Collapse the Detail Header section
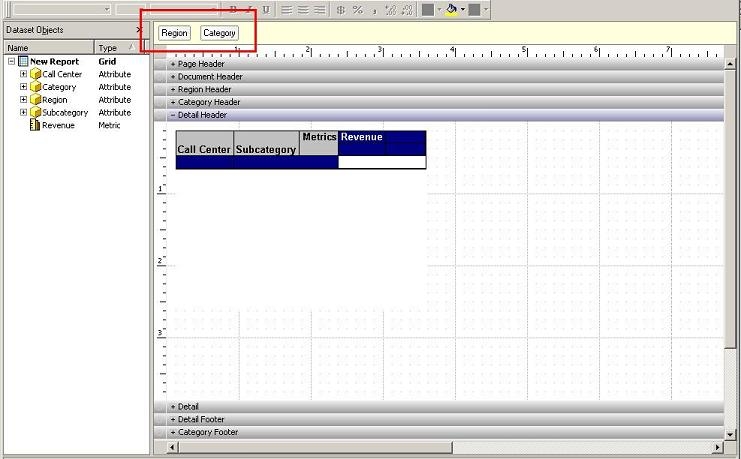The image size is (741, 459). tap(173, 115)
